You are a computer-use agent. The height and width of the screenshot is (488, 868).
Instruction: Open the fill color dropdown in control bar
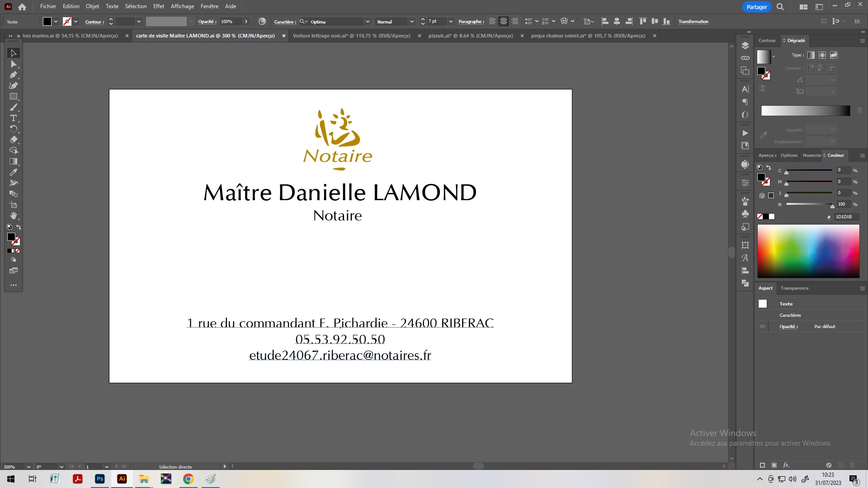tap(56, 22)
